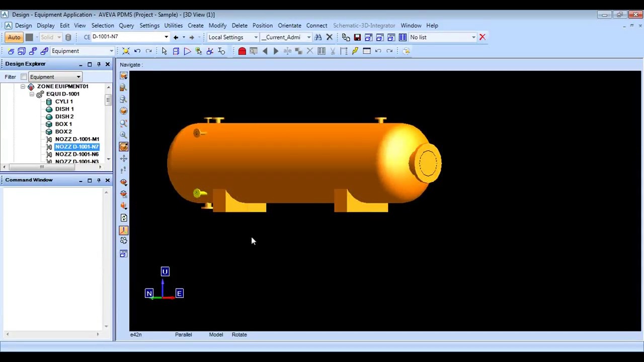Open the Position menu
Viewport: 644px width, 362px height.
click(262, 26)
